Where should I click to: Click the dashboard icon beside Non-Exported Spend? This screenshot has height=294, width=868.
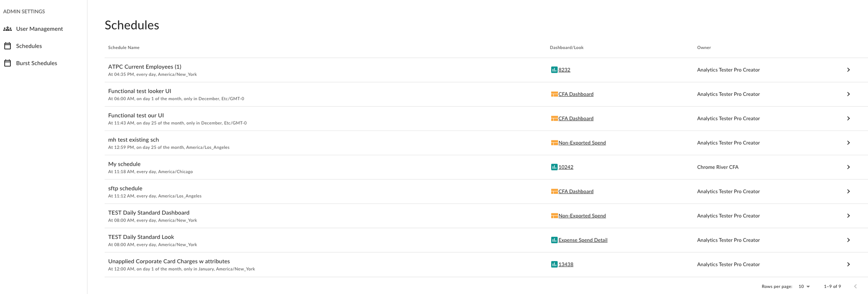pyautogui.click(x=555, y=142)
